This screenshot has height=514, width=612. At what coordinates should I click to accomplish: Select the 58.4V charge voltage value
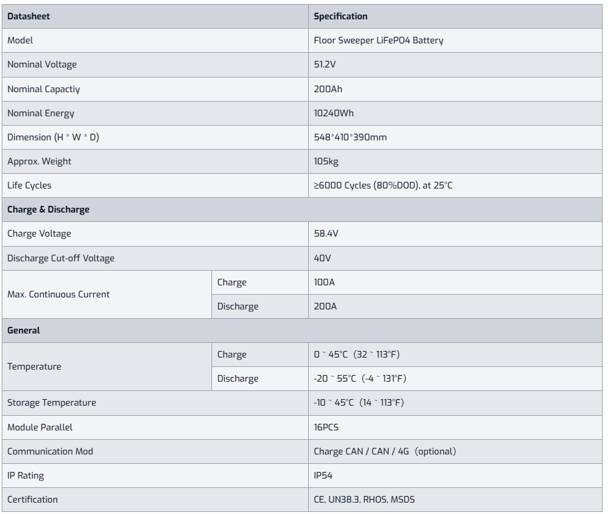click(326, 234)
